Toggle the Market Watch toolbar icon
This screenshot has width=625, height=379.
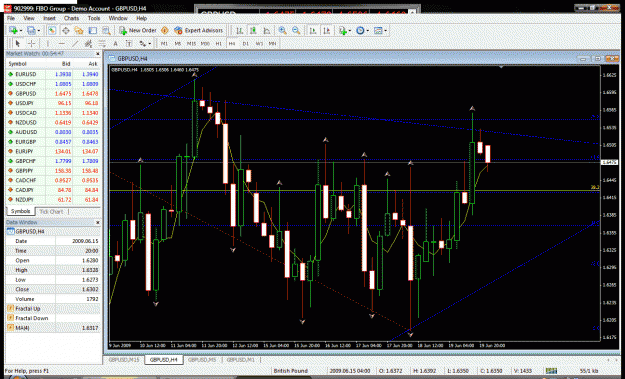[52, 30]
